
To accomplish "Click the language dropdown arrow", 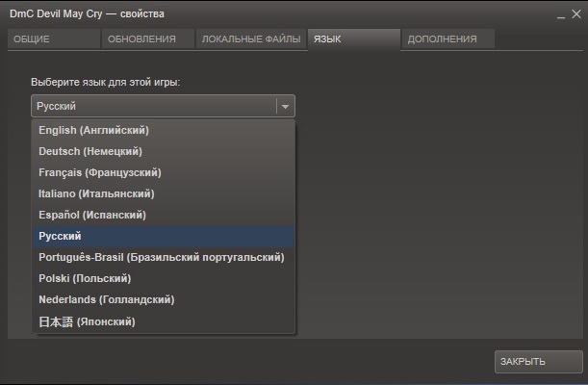I will point(285,107).
